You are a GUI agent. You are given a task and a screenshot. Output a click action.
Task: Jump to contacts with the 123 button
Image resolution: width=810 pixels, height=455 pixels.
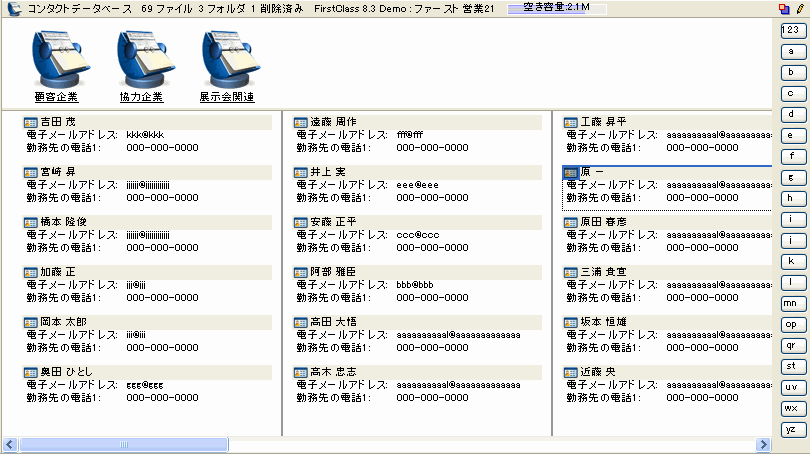tap(790, 30)
